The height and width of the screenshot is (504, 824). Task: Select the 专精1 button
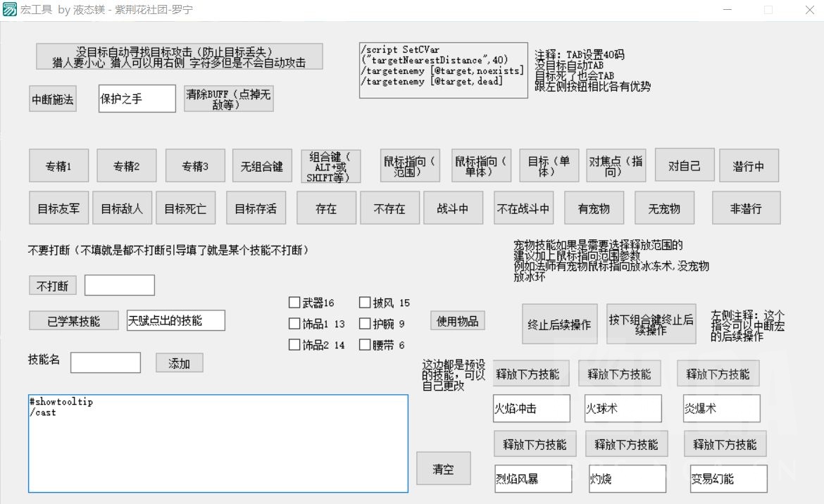tap(58, 165)
